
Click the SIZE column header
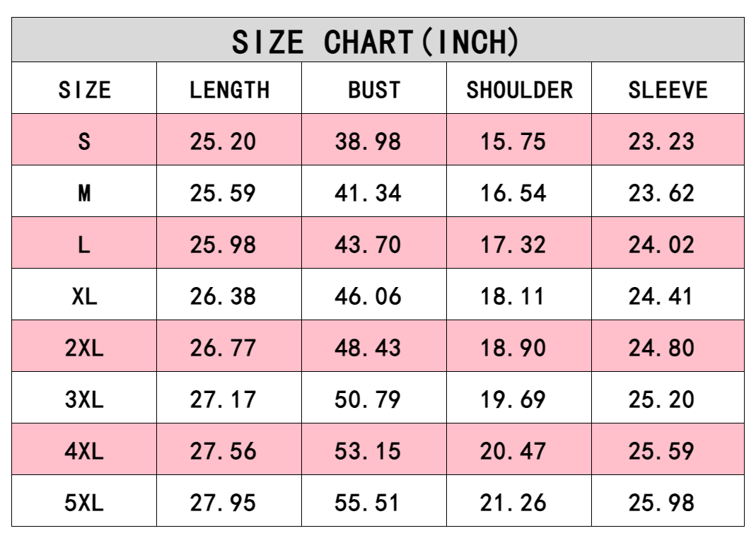pos(84,90)
